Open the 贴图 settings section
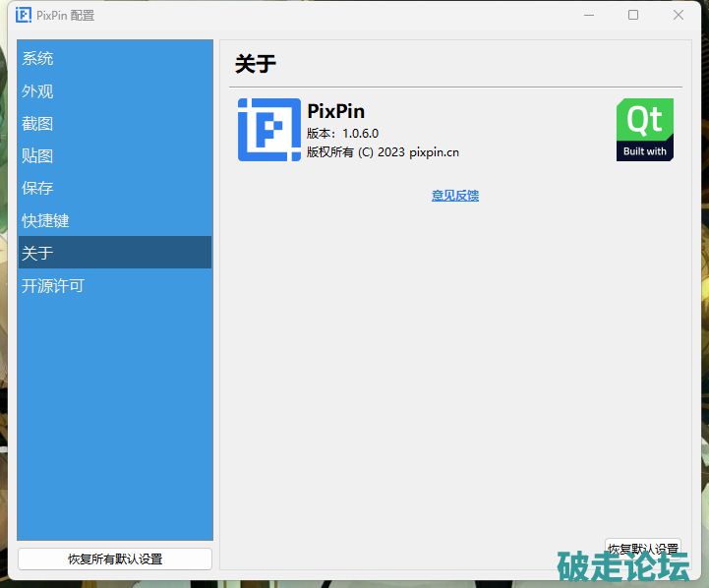Screen dimensions: 709x588 [115, 156]
